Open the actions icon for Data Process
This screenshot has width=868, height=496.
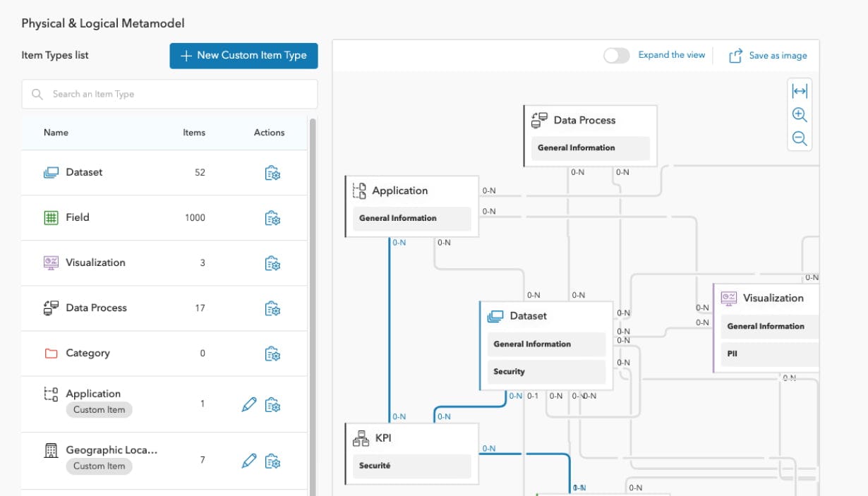[273, 308]
